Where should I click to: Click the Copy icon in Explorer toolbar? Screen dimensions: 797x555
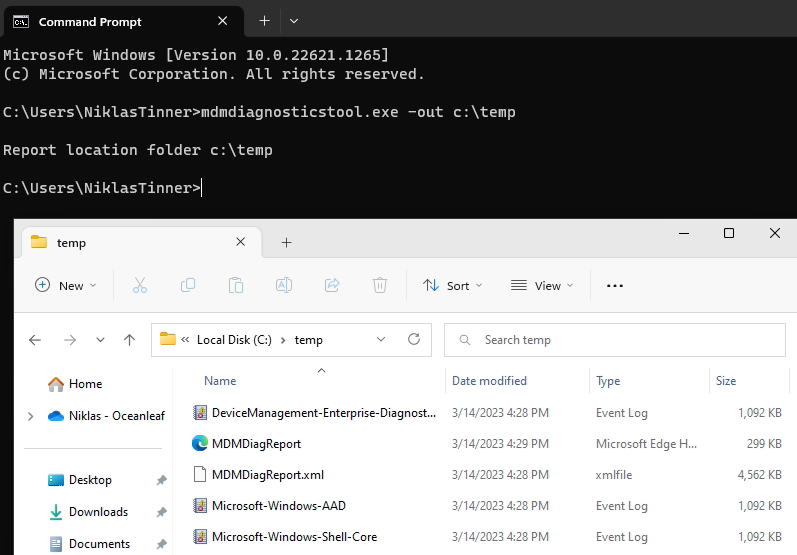click(188, 286)
